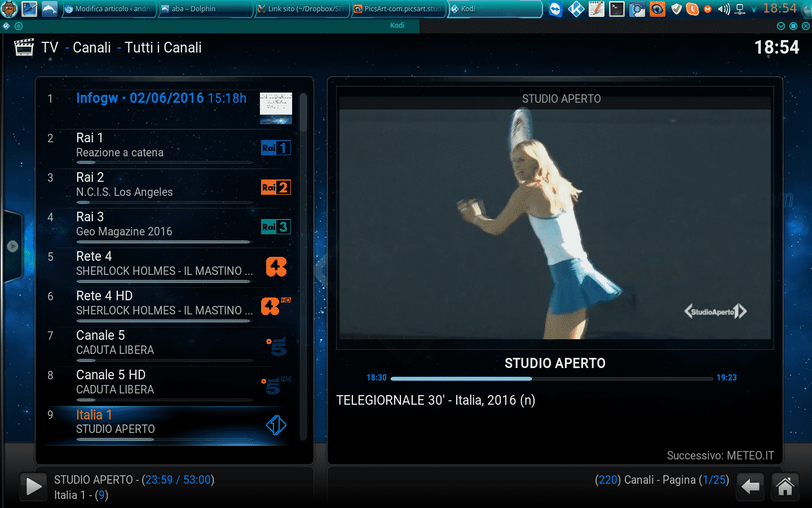Expand hidden system tray icons
812x508 pixels.
point(754,9)
